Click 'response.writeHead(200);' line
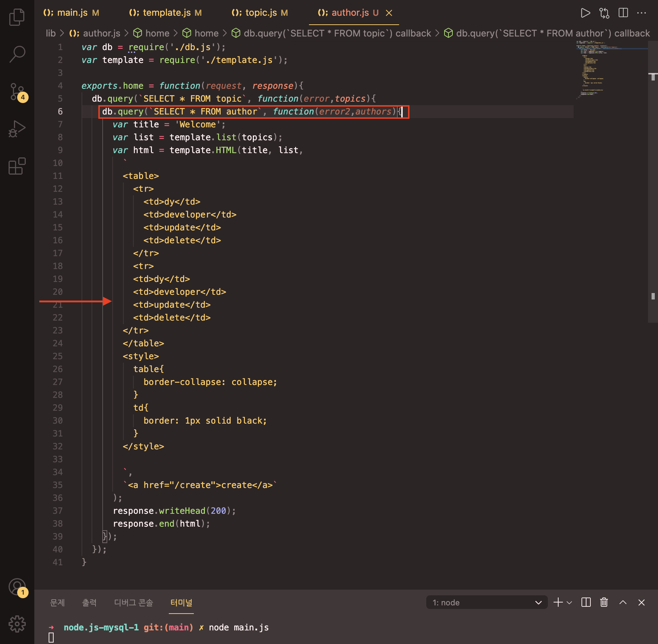 (174, 511)
